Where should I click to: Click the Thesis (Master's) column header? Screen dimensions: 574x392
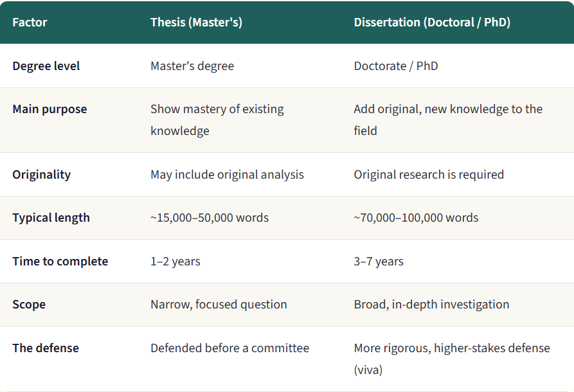[196, 22]
